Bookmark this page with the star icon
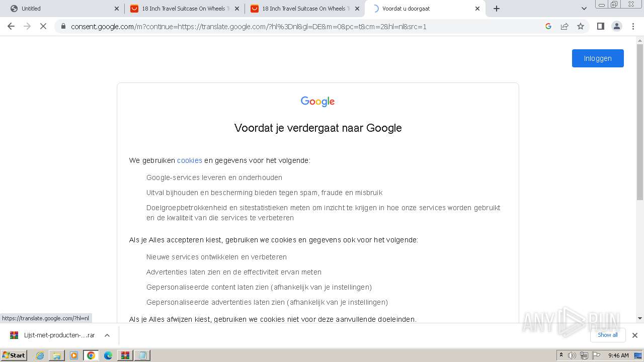Image resolution: width=644 pixels, height=362 pixels. click(581, 26)
